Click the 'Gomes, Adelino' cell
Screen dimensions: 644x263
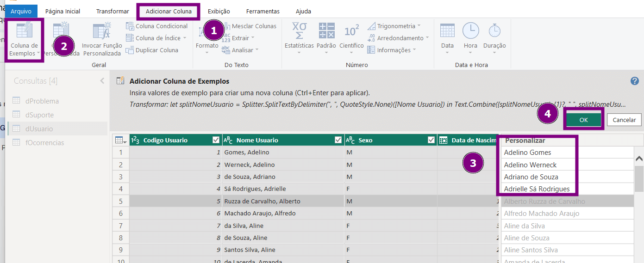click(283, 152)
